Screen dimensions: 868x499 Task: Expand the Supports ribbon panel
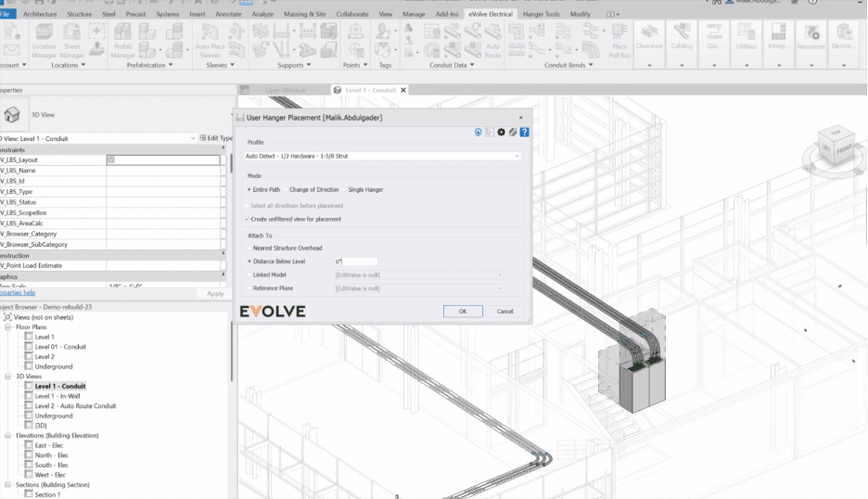(x=294, y=65)
